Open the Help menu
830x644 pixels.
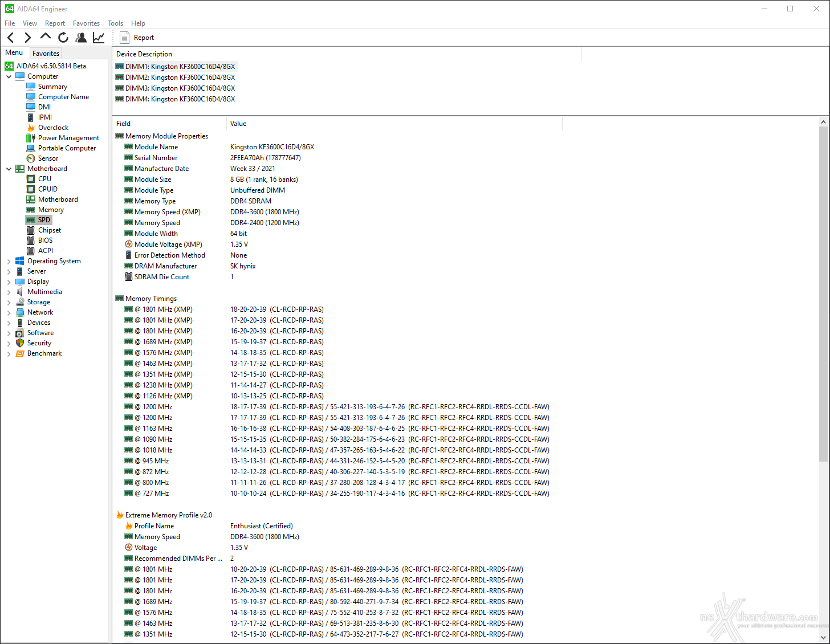click(138, 23)
